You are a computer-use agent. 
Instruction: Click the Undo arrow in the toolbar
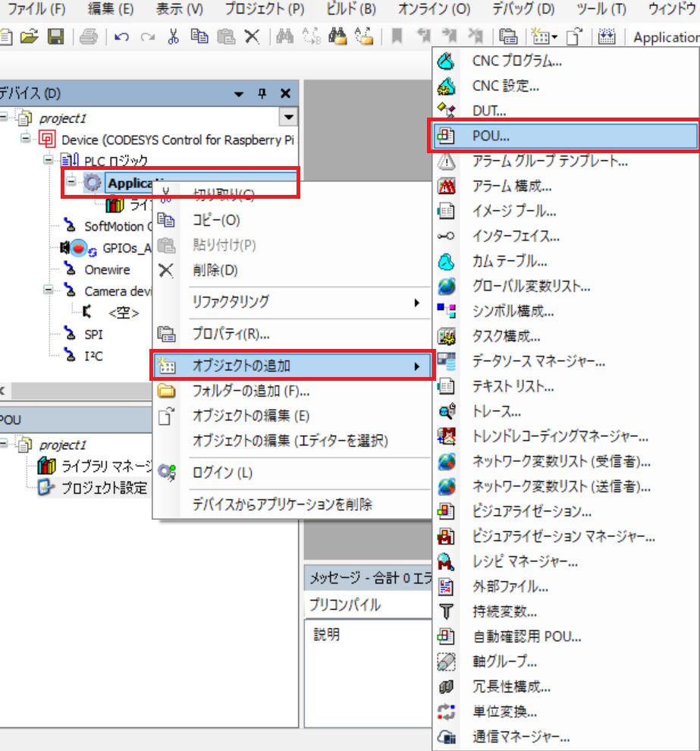tap(121, 36)
